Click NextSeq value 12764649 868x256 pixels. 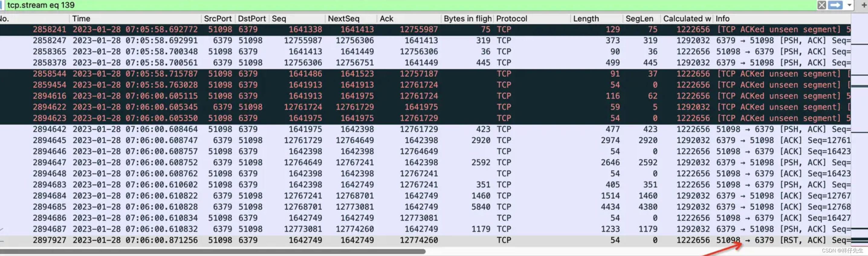pos(355,141)
